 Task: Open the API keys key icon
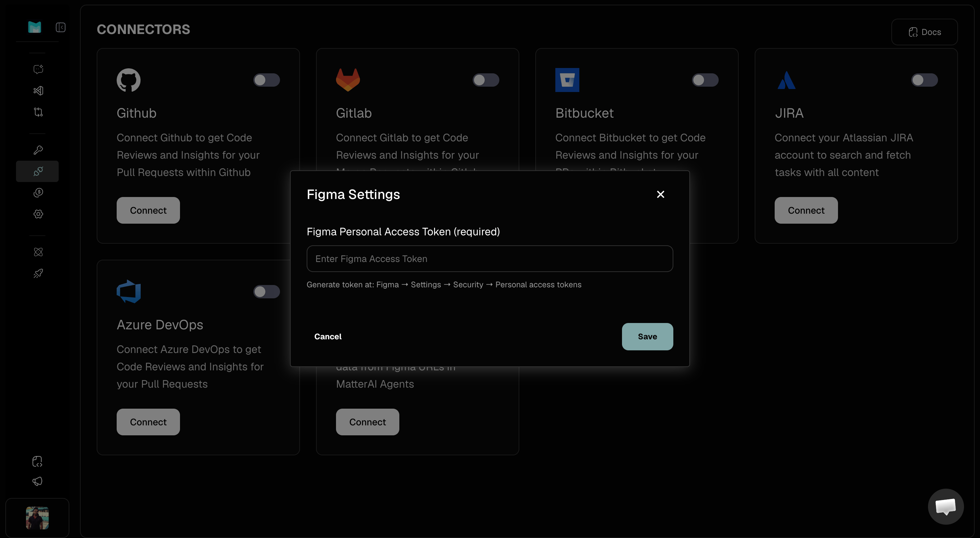click(x=38, y=150)
